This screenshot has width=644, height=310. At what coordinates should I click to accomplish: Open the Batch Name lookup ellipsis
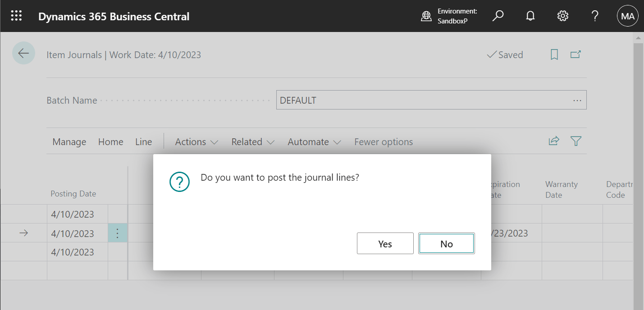(577, 100)
